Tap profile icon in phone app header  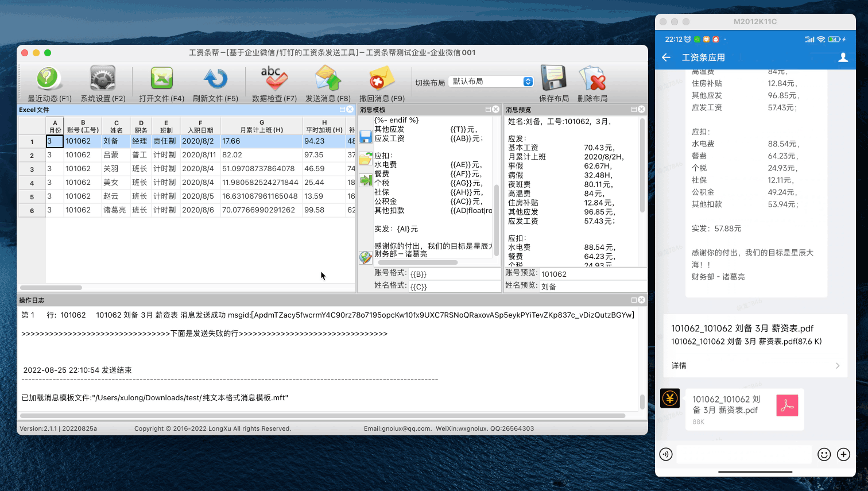click(x=843, y=57)
